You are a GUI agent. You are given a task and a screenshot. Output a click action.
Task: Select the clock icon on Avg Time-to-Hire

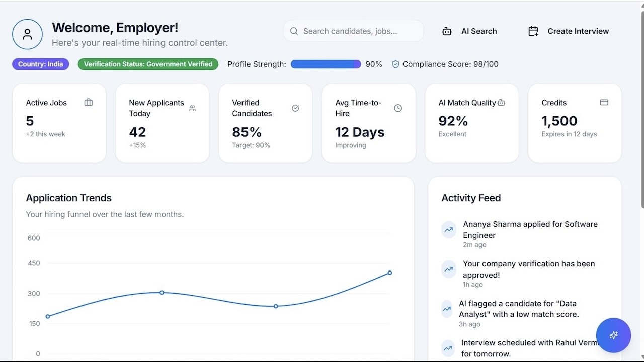click(x=398, y=108)
